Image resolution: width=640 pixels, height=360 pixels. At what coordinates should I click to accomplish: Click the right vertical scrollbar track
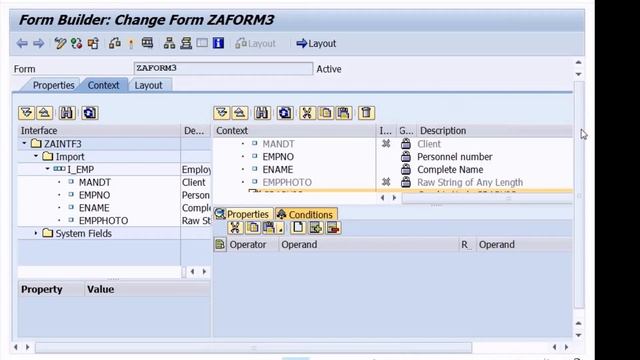tap(578, 196)
